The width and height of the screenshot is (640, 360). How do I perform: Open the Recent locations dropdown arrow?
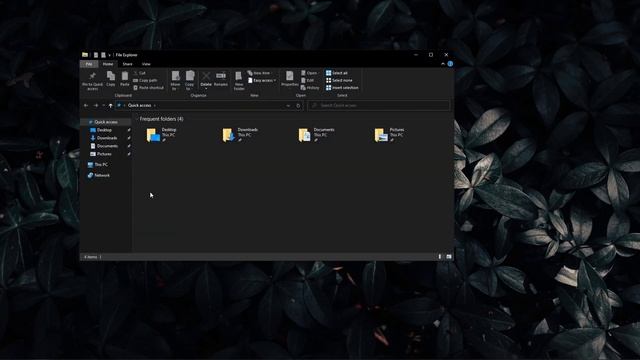pos(103,105)
